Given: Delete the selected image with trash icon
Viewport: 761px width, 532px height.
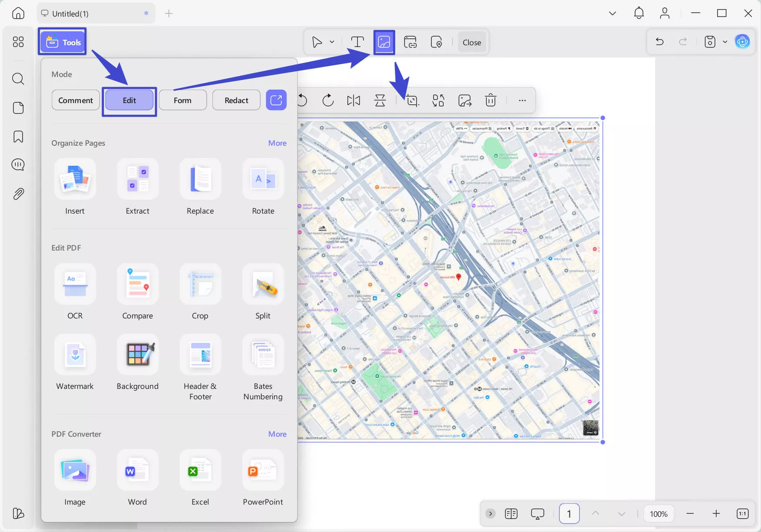Looking at the screenshot, I should tap(491, 100).
